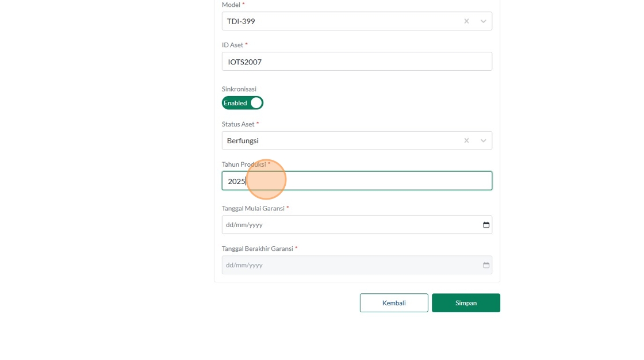Focus the ID Aset text field
The width and height of the screenshot is (644, 360).
tap(356, 62)
